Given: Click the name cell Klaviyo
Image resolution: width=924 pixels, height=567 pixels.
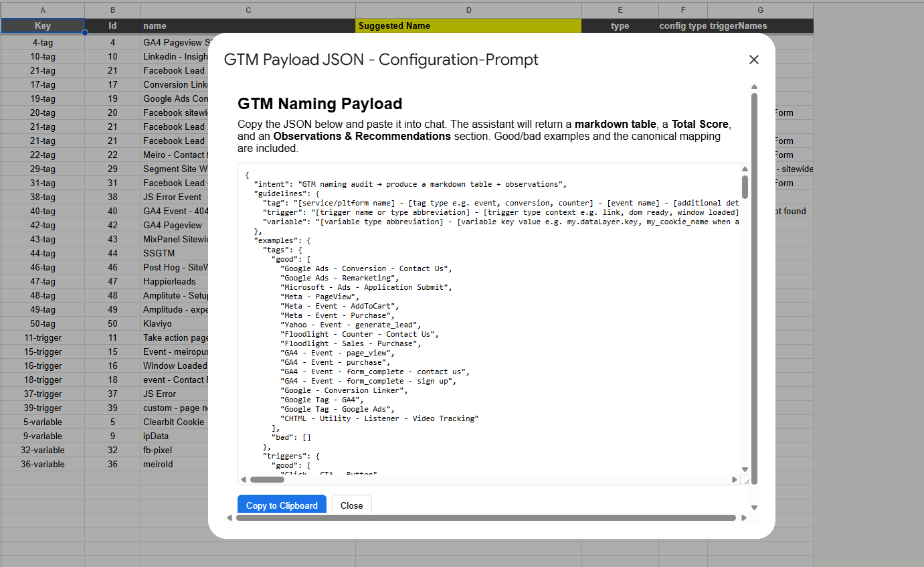Looking at the screenshot, I should 175,323.
